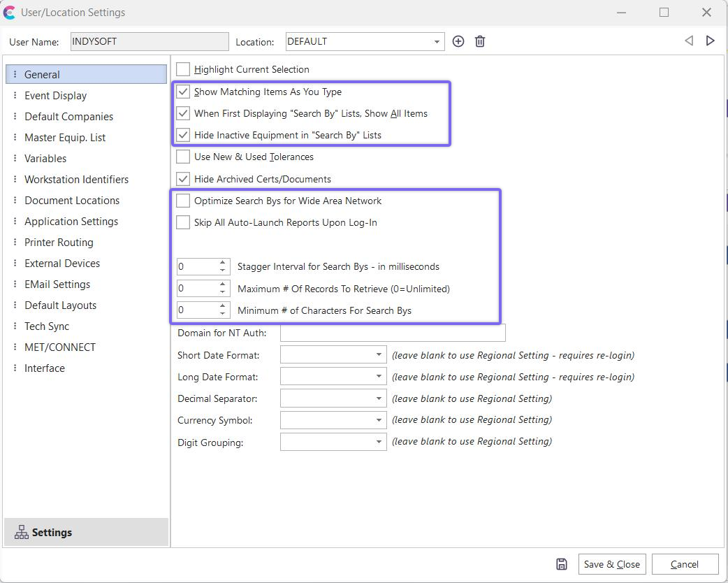Enable Highlight Current Selection checkbox

click(x=183, y=69)
